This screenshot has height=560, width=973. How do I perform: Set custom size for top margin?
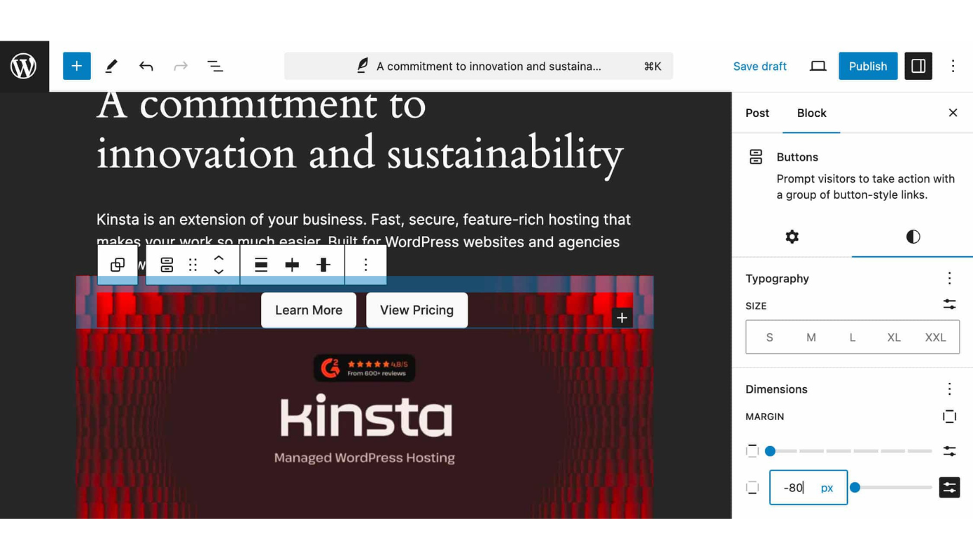pos(949,451)
